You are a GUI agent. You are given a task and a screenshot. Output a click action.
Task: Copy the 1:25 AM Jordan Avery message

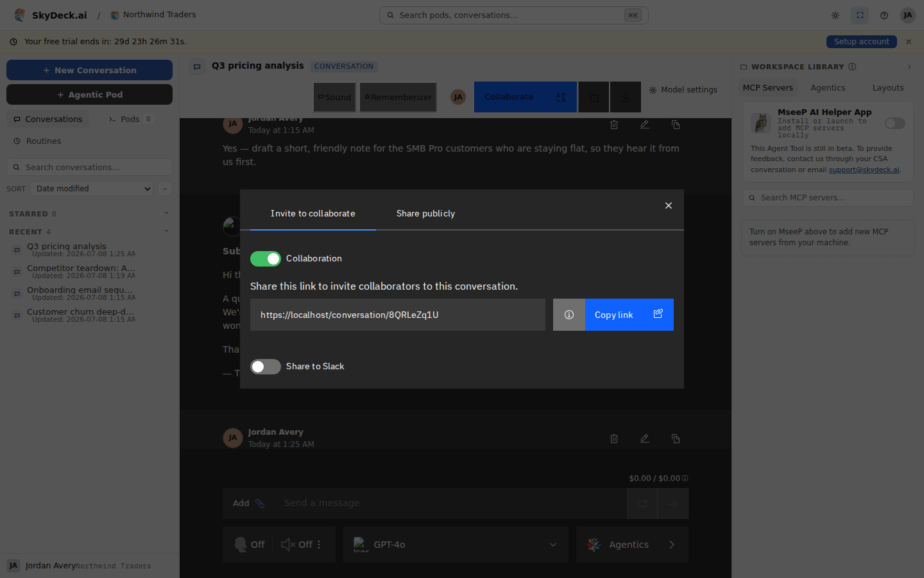(676, 439)
